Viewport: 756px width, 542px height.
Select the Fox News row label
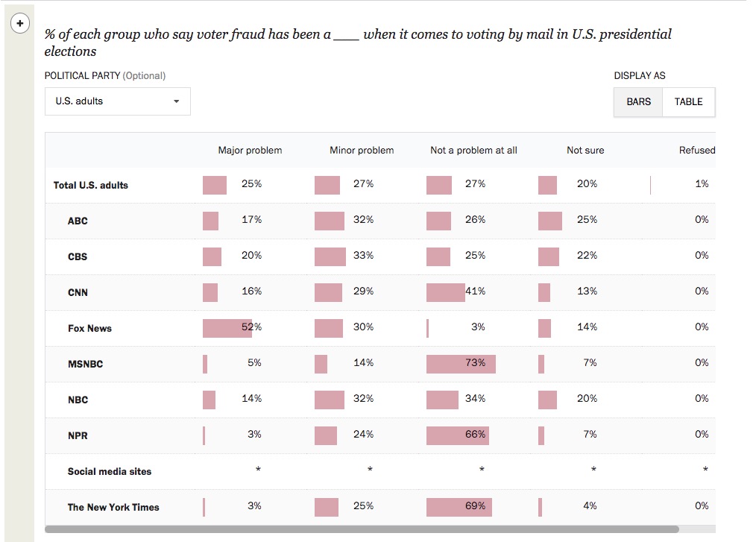[x=89, y=329]
